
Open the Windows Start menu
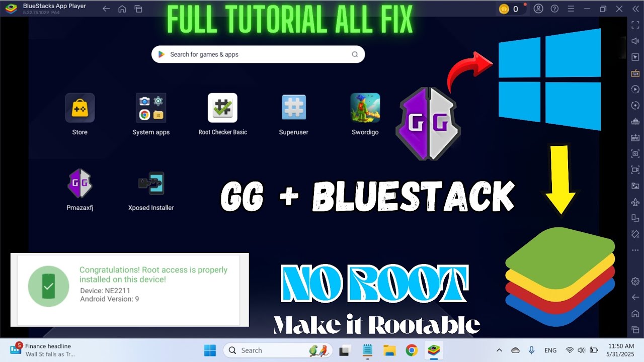click(x=210, y=350)
